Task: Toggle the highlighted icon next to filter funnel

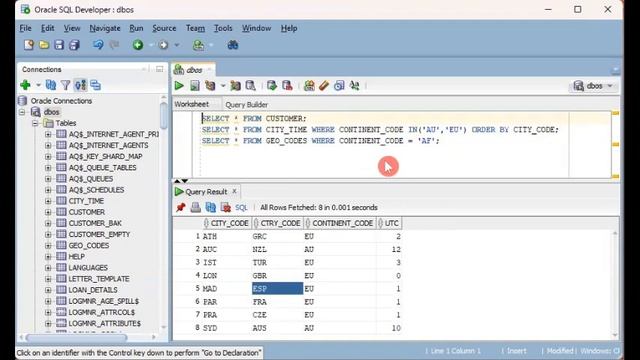Action: pos(80,85)
